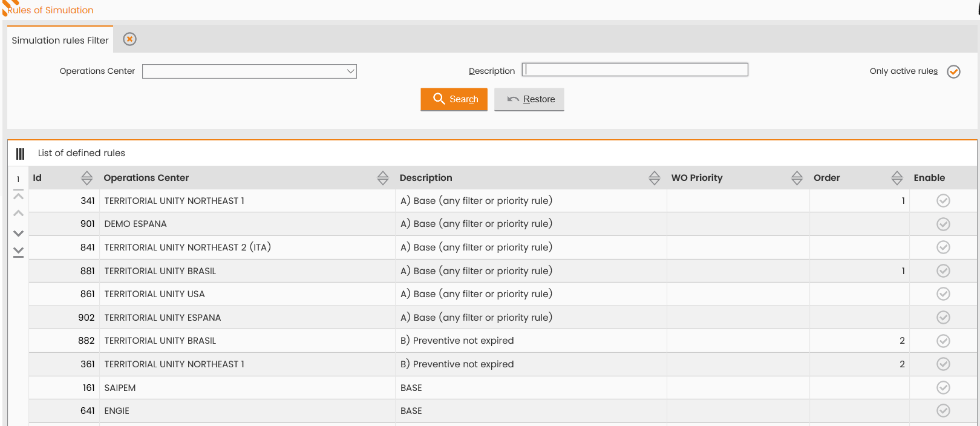Select the TERRITORIAL UNITY USA cell
Viewport: 980px width, 426px height.
coord(247,294)
